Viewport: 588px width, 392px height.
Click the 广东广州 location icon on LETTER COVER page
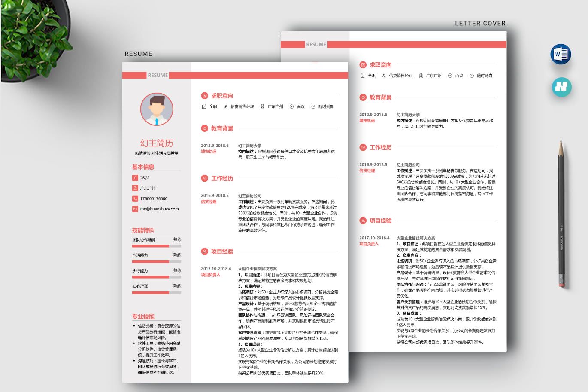coord(421,76)
